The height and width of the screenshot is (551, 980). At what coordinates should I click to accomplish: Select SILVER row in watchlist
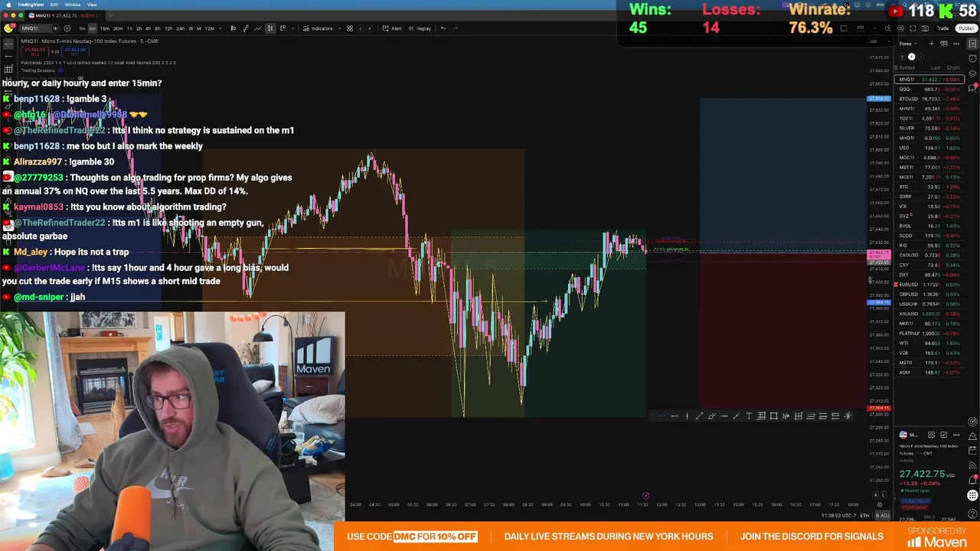929,129
